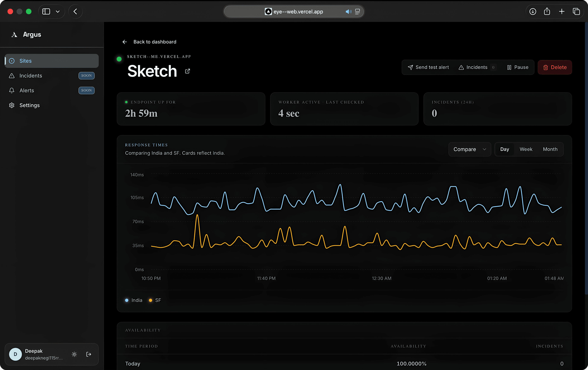Switch chart range to Day
588x370 pixels.
point(505,149)
